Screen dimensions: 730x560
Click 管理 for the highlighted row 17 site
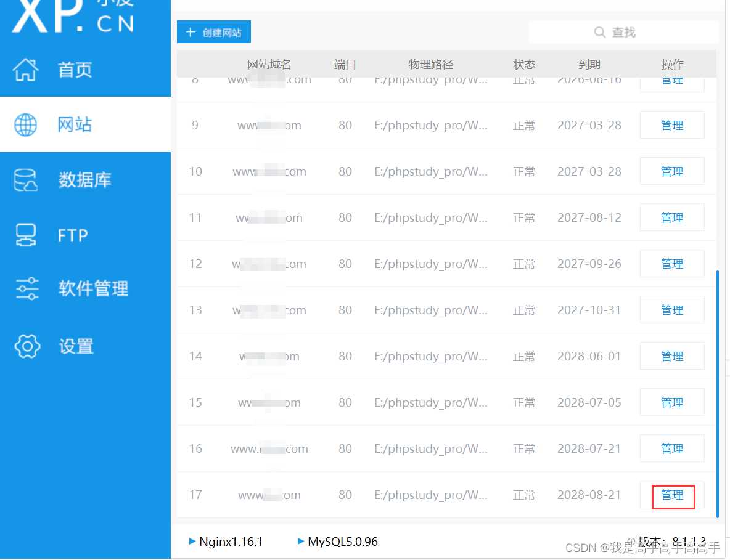point(672,495)
